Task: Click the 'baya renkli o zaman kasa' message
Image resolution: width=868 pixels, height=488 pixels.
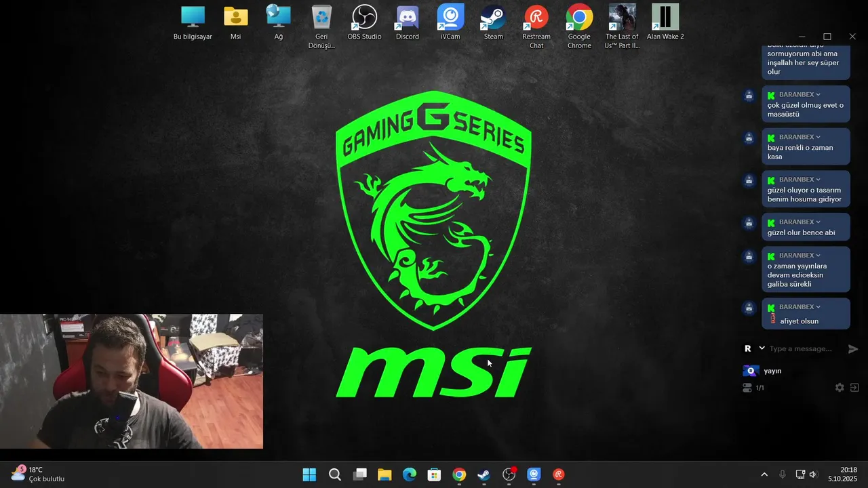Action: click(x=806, y=146)
